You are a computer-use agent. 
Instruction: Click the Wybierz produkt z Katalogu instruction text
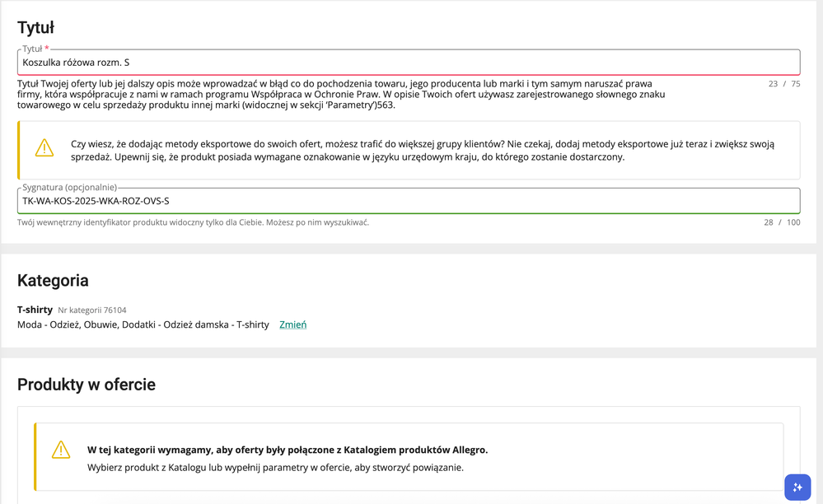point(275,467)
